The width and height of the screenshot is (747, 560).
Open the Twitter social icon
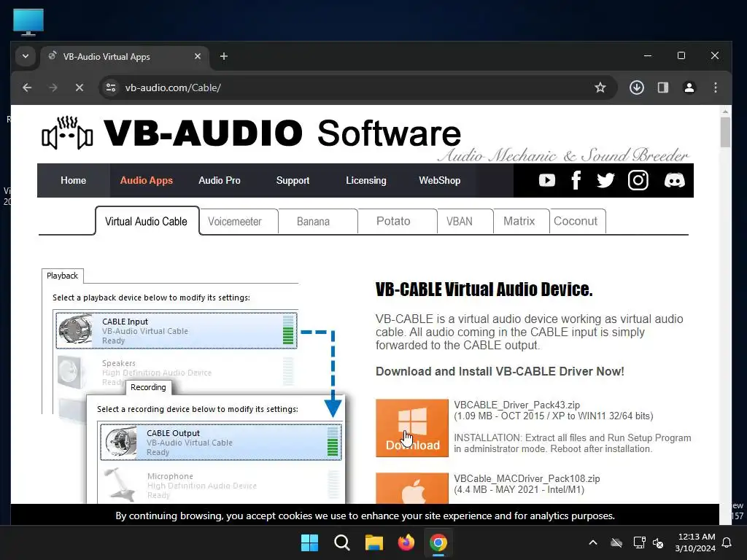[x=605, y=181]
